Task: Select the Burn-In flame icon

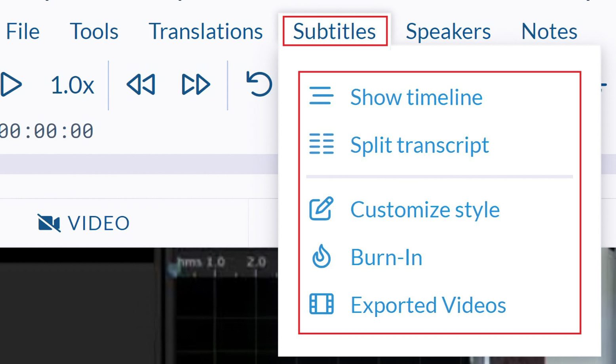Action: 321,257
